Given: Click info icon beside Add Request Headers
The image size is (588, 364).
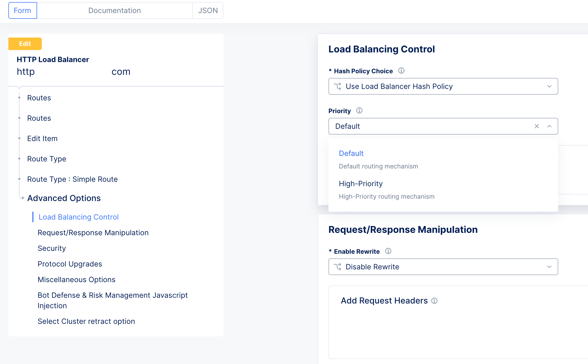Looking at the screenshot, I should pyautogui.click(x=434, y=301).
